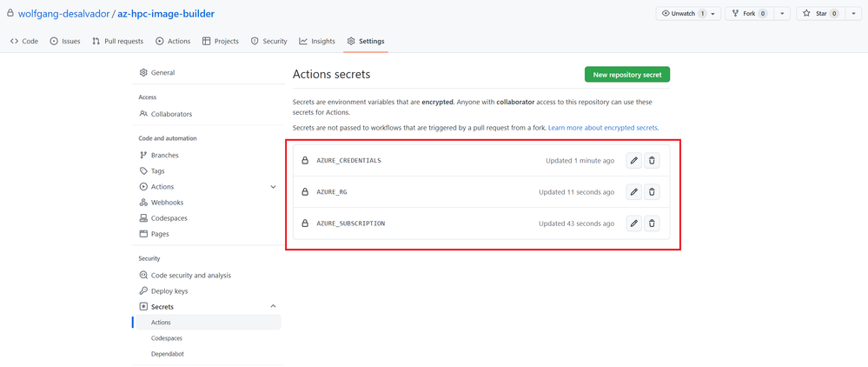868x367 pixels.
Task: Click the AZURE_RG secret name
Action: click(x=332, y=192)
